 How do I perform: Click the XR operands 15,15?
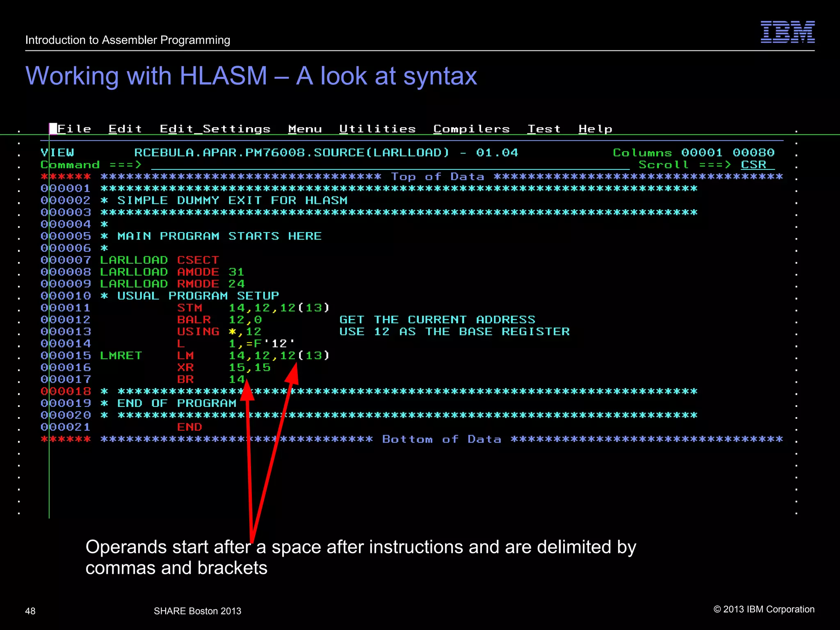coord(250,367)
